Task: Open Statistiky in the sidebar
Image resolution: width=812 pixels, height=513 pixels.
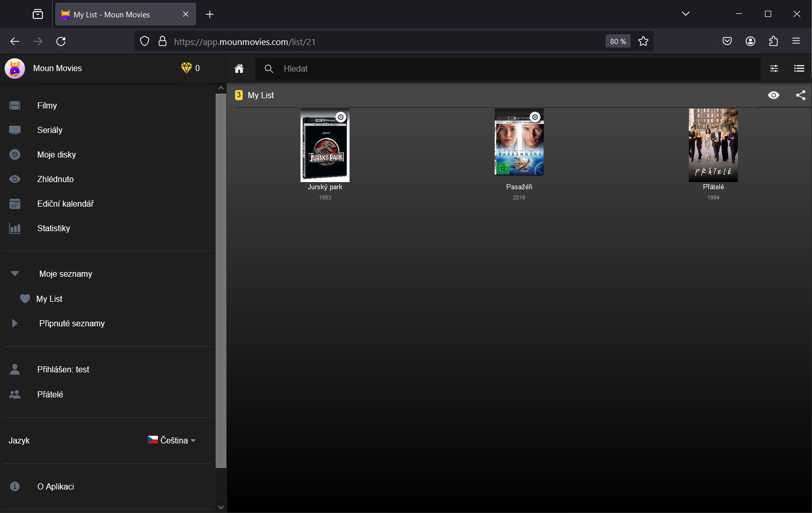Action: (53, 228)
